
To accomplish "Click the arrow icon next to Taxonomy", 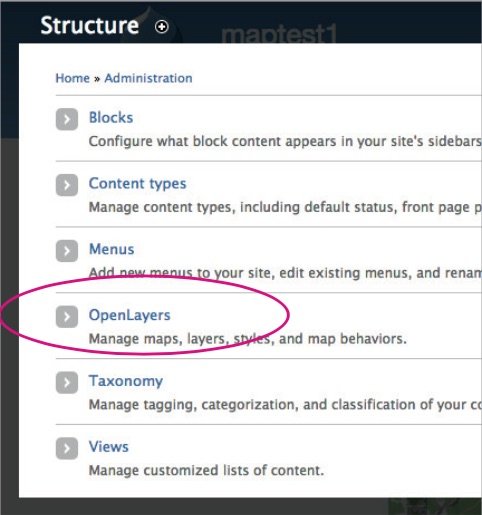I will pos(67,382).
